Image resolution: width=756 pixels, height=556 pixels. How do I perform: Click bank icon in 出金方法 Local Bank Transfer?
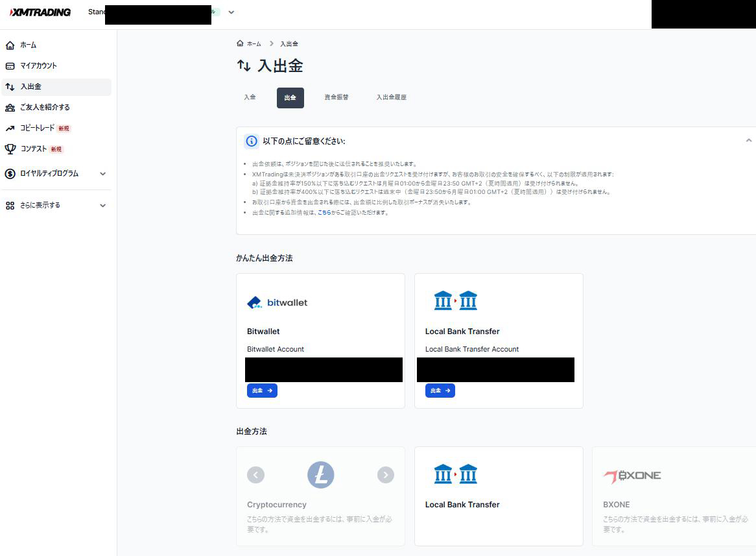[x=456, y=474]
